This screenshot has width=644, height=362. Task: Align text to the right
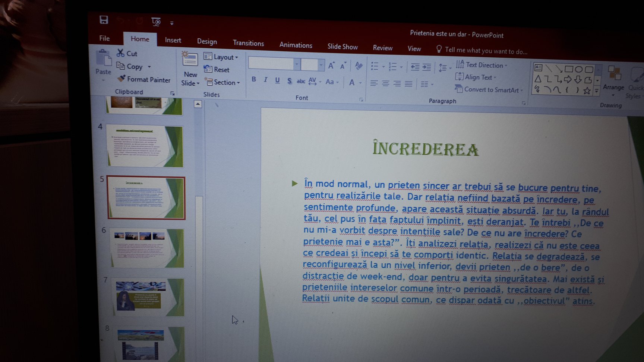pyautogui.click(x=397, y=84)
